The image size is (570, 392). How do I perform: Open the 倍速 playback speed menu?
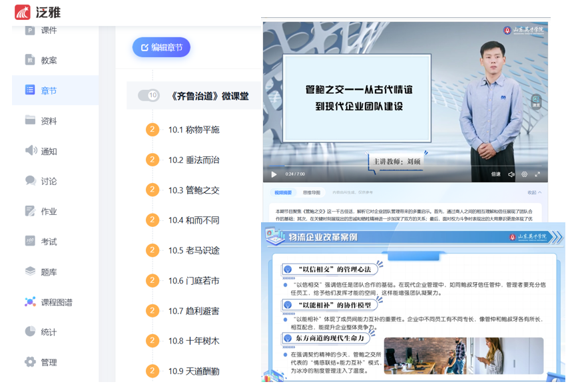point(496,174)
